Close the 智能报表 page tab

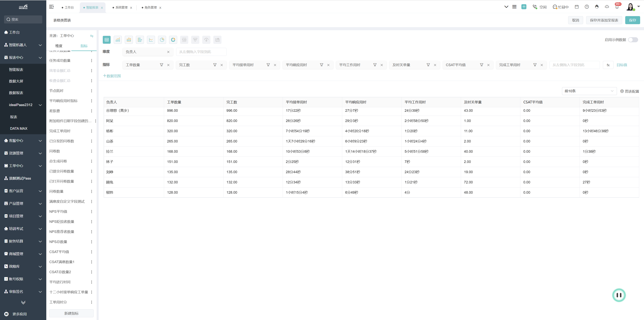(x=102, y=8)
